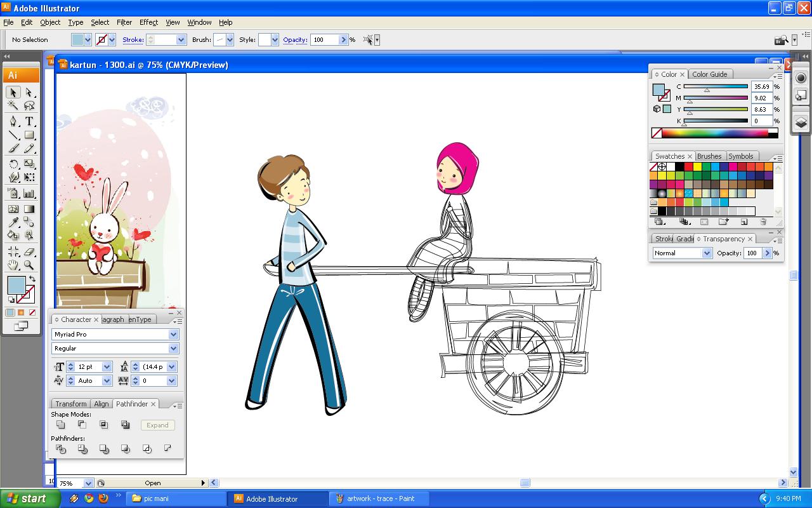The image size is (812, 508).
Task: Open the Regular font style dropdown
Action: (x=173, y=348)
